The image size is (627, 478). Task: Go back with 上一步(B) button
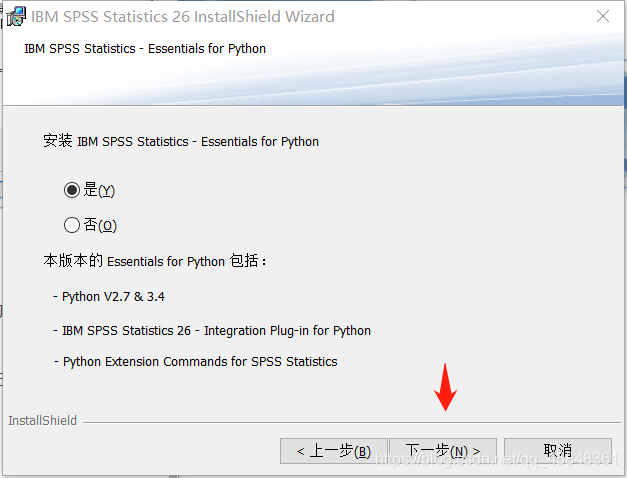tap(333, 451)
